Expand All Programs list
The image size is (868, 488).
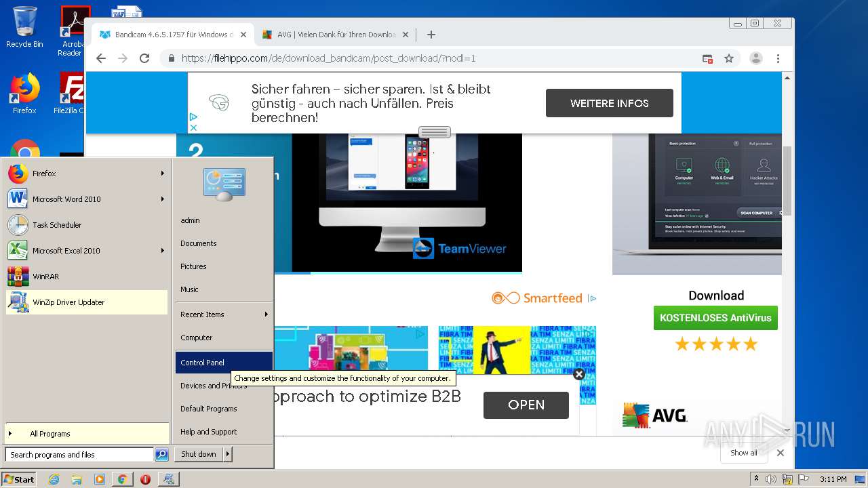point(87,434)
